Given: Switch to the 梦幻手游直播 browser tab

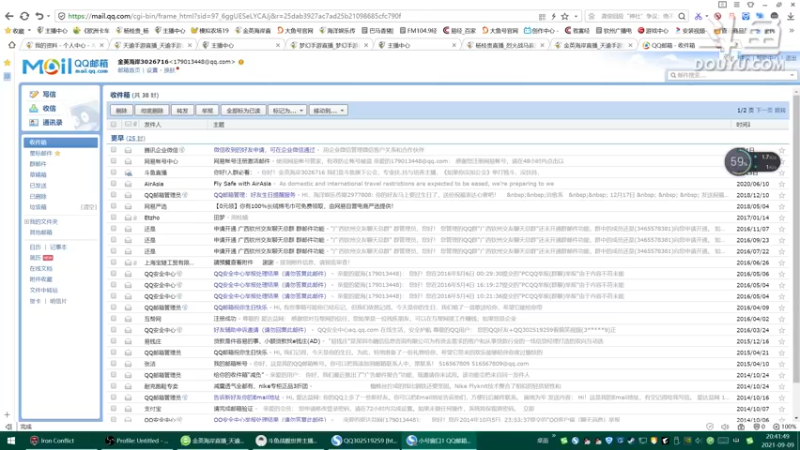Looking at the screenshot, I should point(329,45).
